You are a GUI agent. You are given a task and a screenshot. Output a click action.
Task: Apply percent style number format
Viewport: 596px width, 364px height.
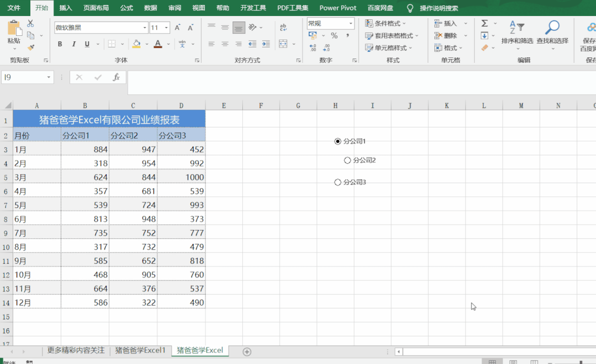(334, 35)
